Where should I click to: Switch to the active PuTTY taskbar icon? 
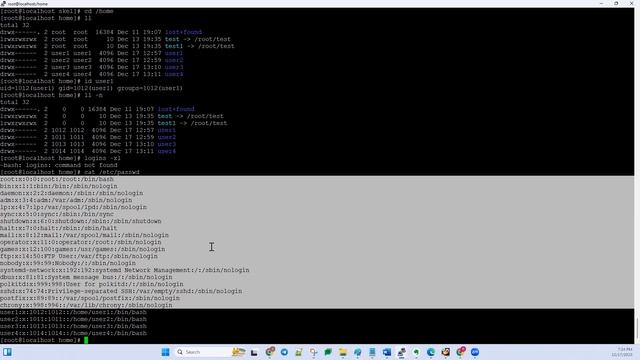(x=402, y=352)
